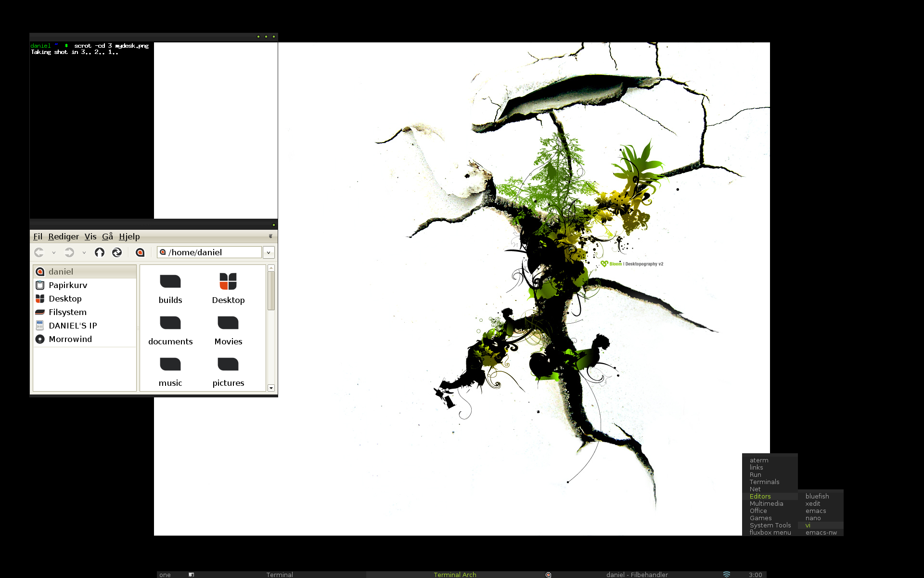Open Morrowind disc in the side pane

tap(85, 339)
